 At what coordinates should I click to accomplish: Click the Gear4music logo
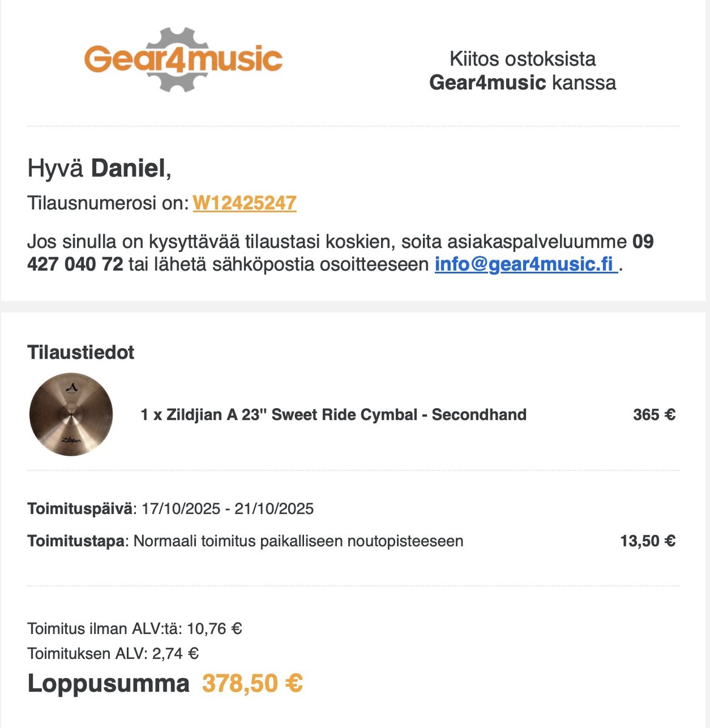point(183,59)
